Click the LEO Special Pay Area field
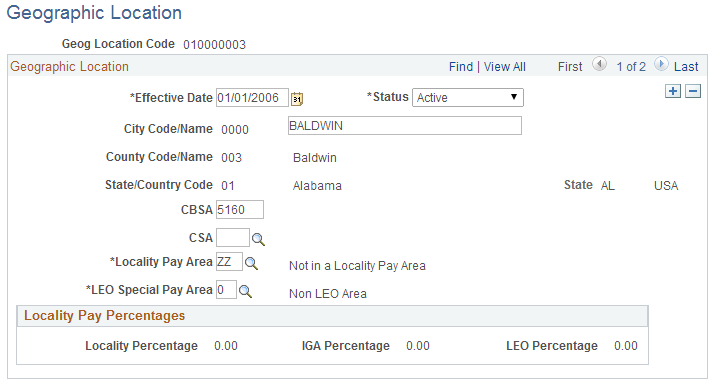This screenshot has width=718, height=384. (x=226, y=290)
